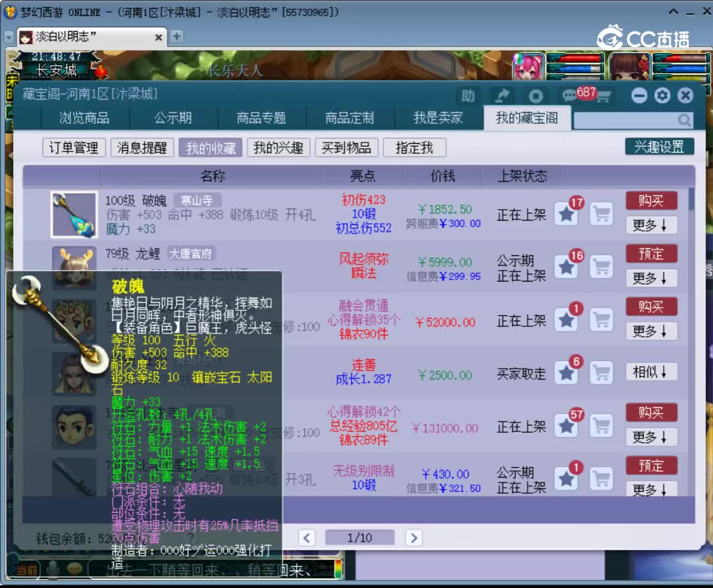Click the minus icon in the treasure pavilion header
The image size is (713, 588).
pyautogui.click(x=639, y=96)
